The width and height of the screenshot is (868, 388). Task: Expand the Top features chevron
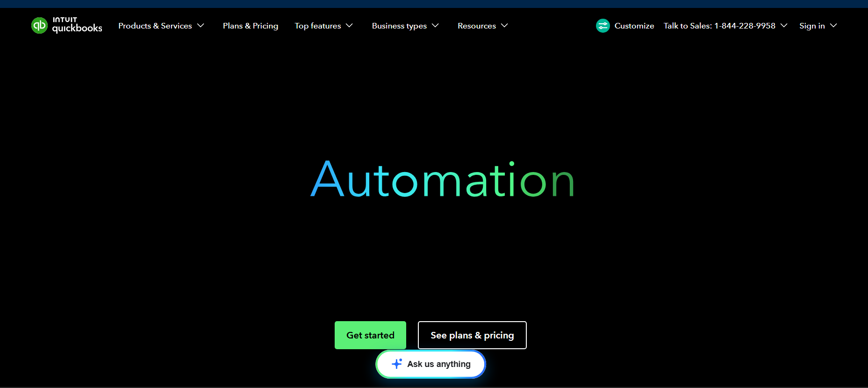pos(350,26)
